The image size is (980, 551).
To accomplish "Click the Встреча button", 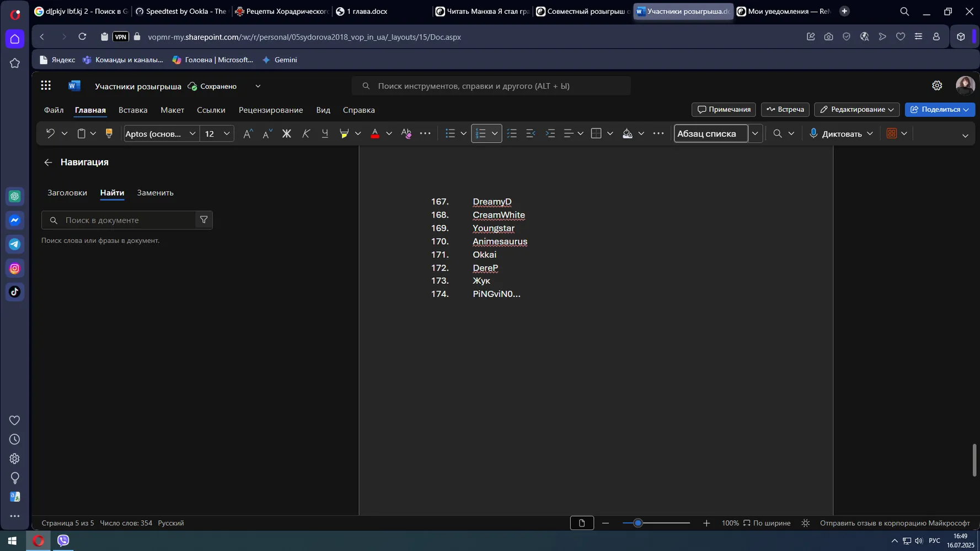I will coord(785,109).
